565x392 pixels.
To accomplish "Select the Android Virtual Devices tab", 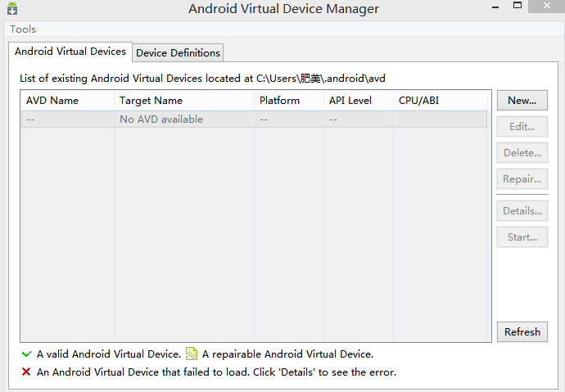I will 70,52.
